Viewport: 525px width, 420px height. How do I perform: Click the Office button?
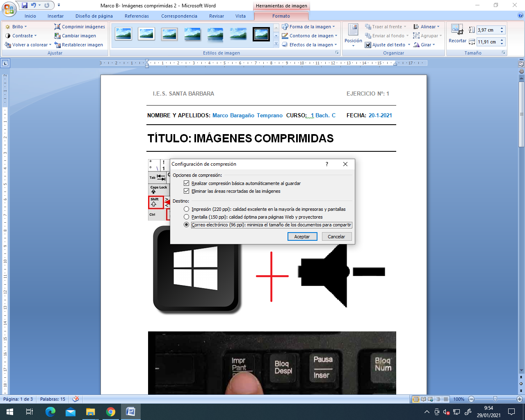click(9, 9)
